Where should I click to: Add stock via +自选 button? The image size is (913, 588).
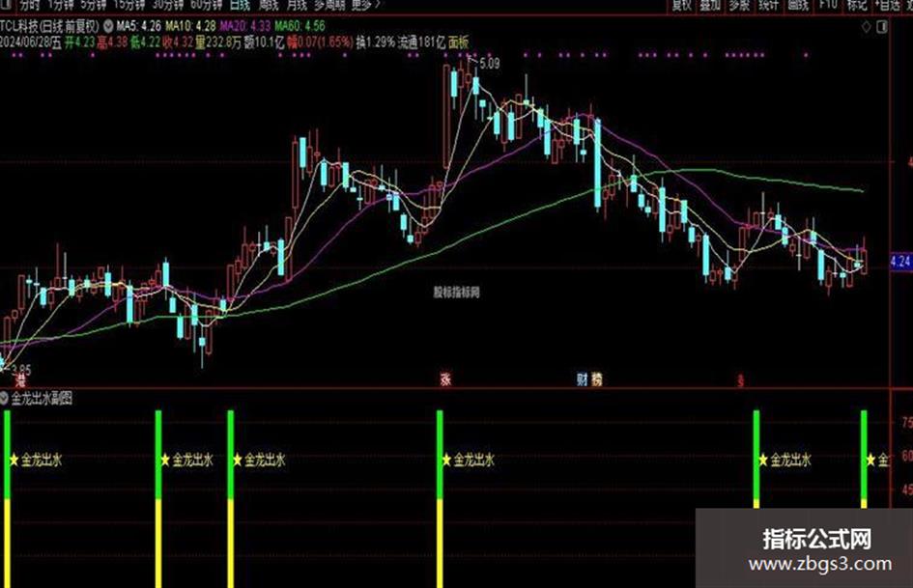[887, 5]
